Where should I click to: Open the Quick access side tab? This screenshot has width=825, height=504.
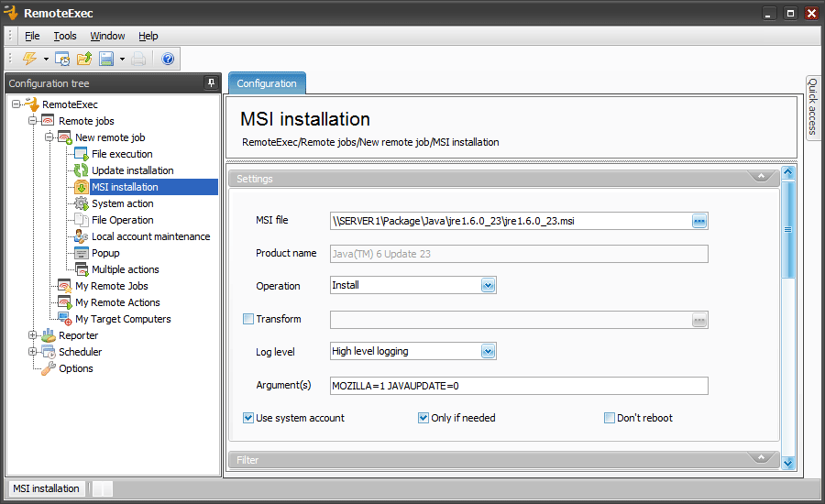pyautogui.click(x=812, y=107)
